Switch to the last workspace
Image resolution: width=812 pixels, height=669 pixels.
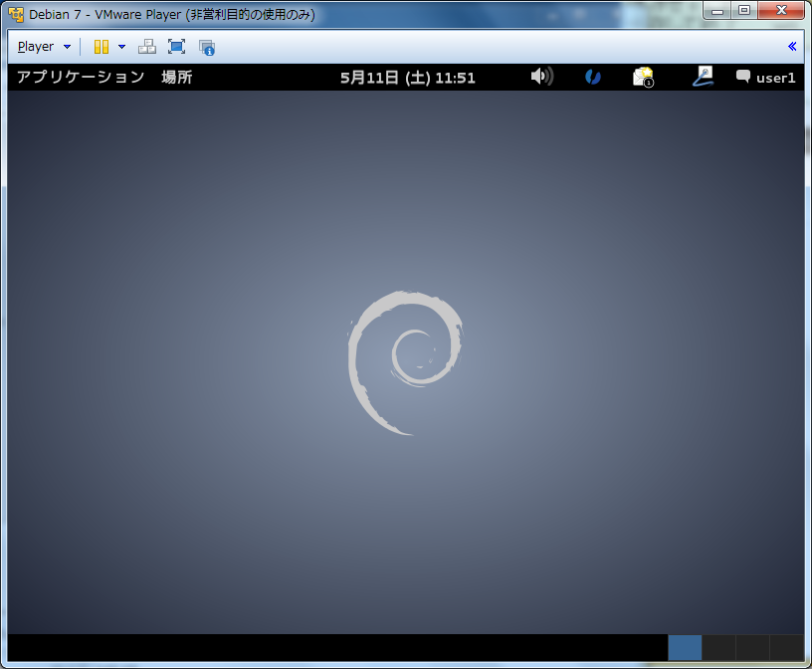pos(786,647)
